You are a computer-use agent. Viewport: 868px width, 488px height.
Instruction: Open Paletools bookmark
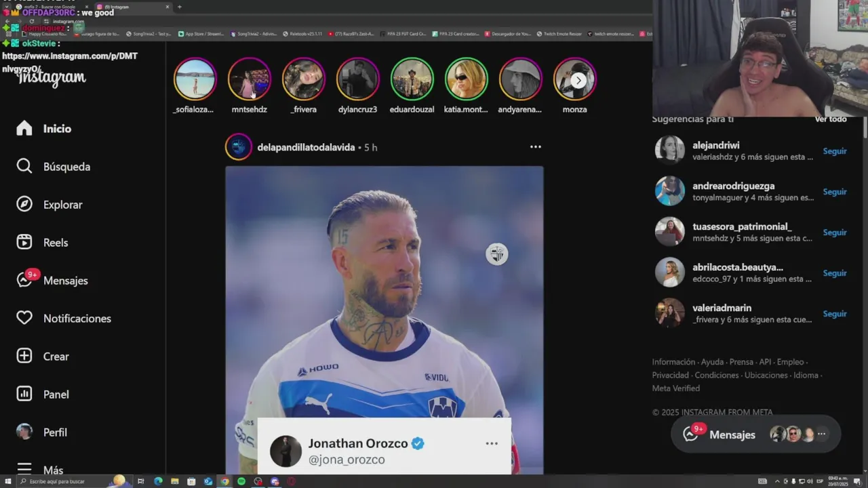point(302,33)
